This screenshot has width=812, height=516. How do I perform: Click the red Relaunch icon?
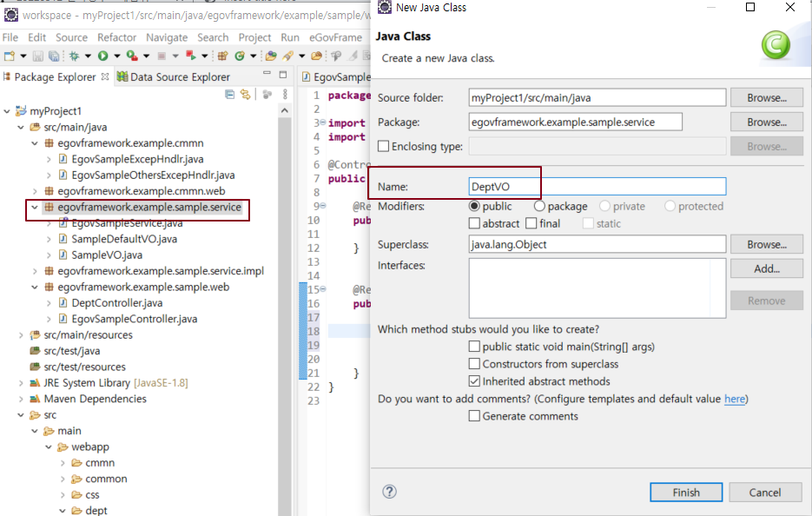tap(190, 56)
